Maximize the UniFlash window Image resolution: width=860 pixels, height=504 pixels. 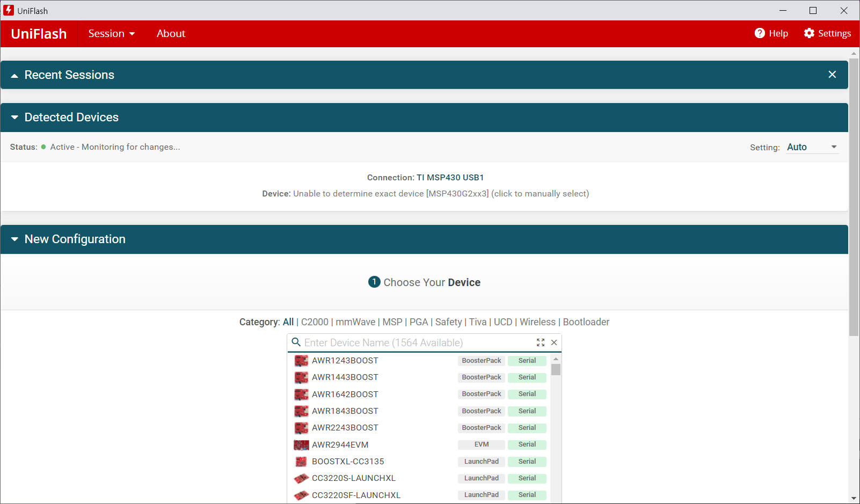coord(813,10)
